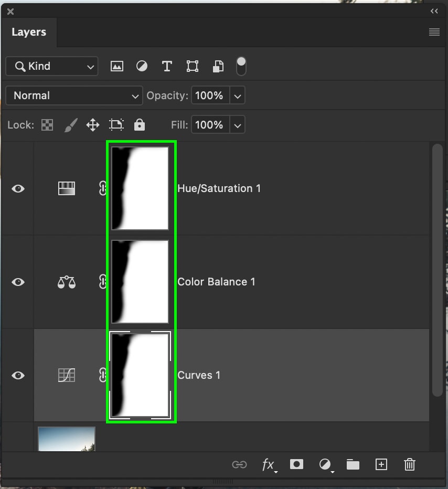Viewport: 448px width, 489px height.
Task: Select Curves 1 layer mask thumbnail
Action: [x=140, y=375]
